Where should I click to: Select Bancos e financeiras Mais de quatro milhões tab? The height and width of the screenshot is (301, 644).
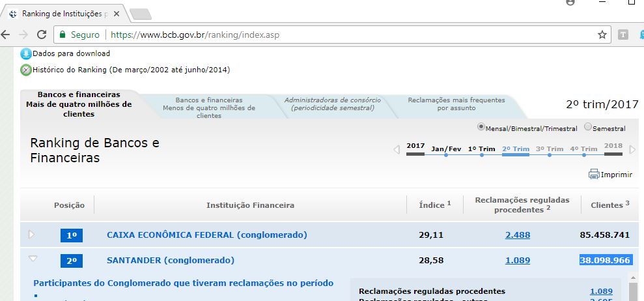(79, 104)
